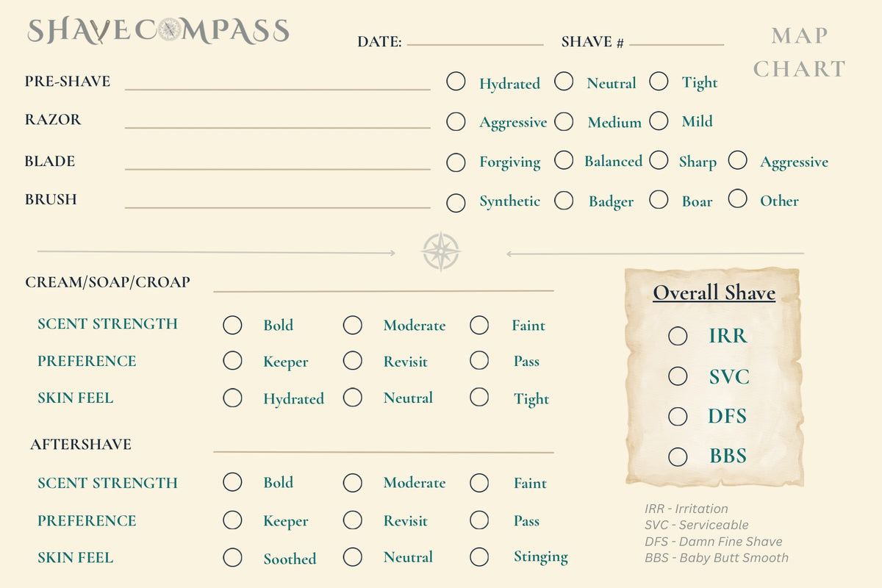Click the Cream/Soap/Croap entry line
This screenshot has height=588, width=882.
383,291
